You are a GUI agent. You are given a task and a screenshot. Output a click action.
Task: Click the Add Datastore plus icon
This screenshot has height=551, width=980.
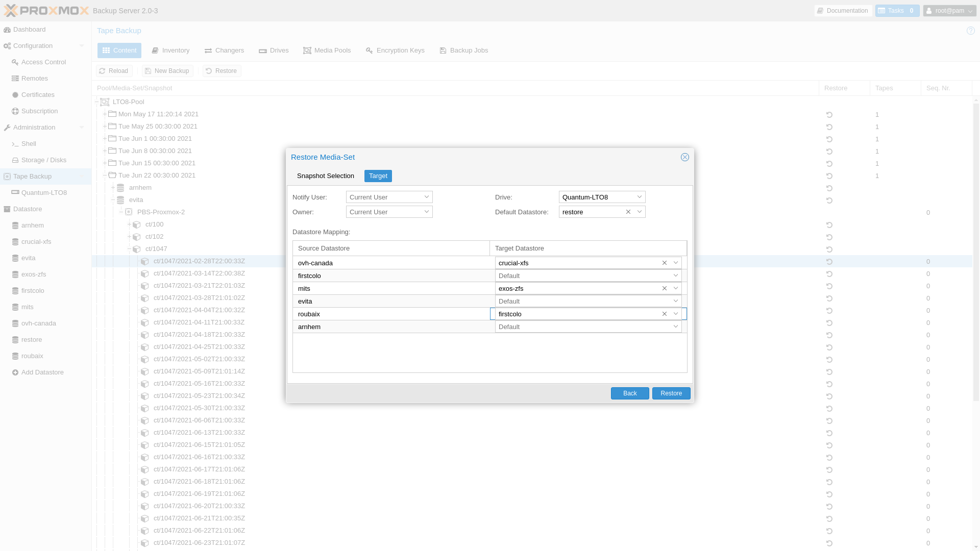15,372
